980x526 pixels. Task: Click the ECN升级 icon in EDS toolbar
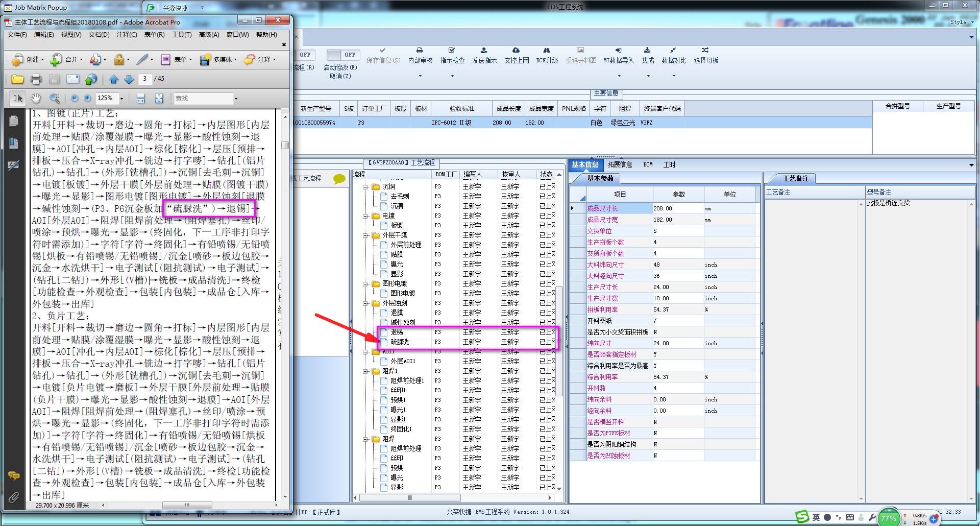(547, 51)
